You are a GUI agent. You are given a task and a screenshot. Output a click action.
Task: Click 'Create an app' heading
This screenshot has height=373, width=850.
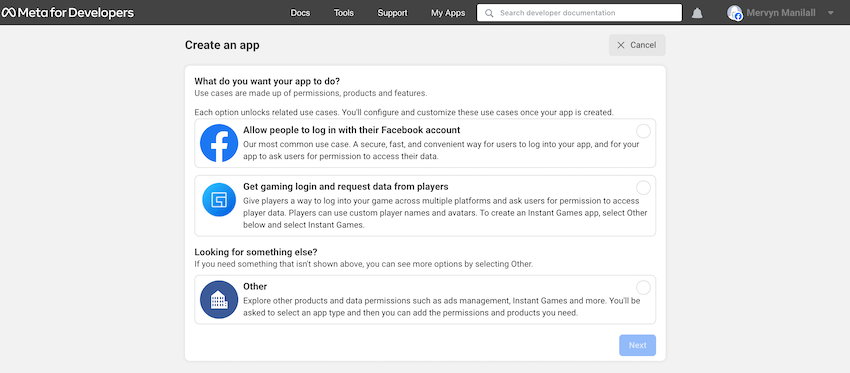(x=222, y=45)
